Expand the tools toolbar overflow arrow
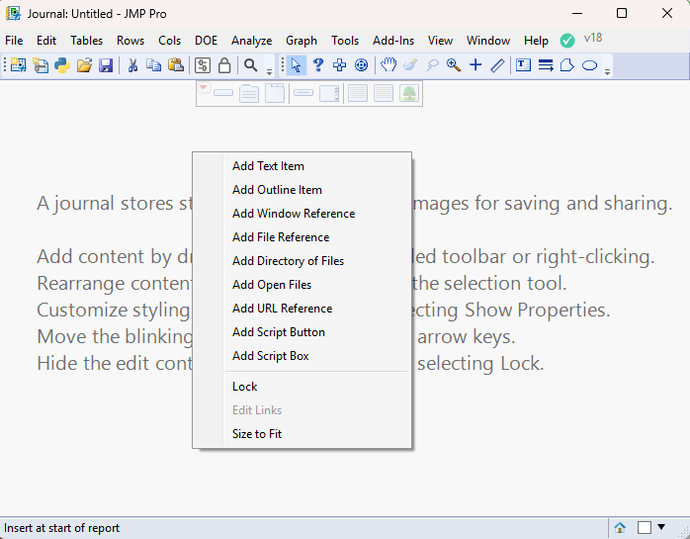Image resolution: width=690 pixels, height=539 pixels. click(x=607, y=72)
